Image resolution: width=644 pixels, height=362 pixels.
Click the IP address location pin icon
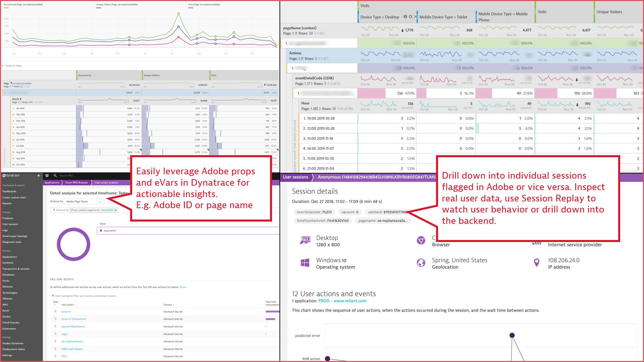tap(537, 263)
